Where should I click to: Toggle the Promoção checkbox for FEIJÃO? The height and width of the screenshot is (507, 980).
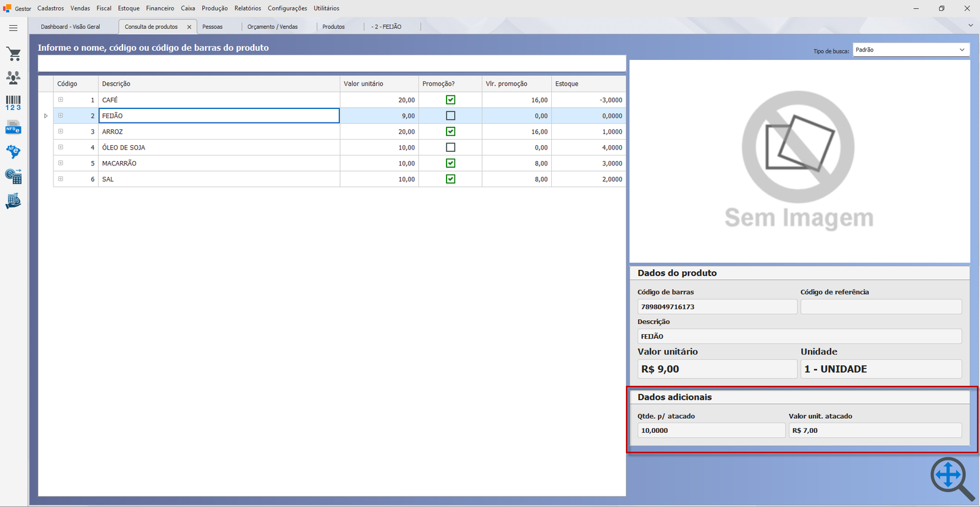coord(451,116)
